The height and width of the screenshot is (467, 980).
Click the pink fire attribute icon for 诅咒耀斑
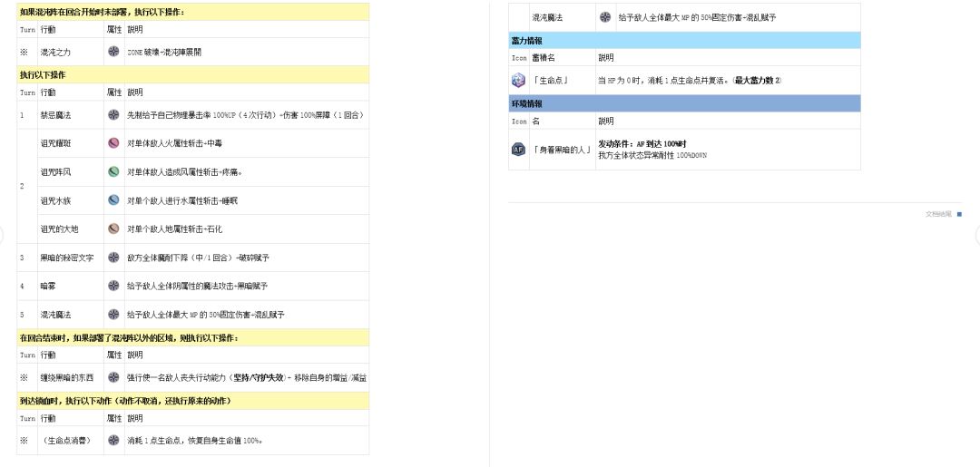113,143
